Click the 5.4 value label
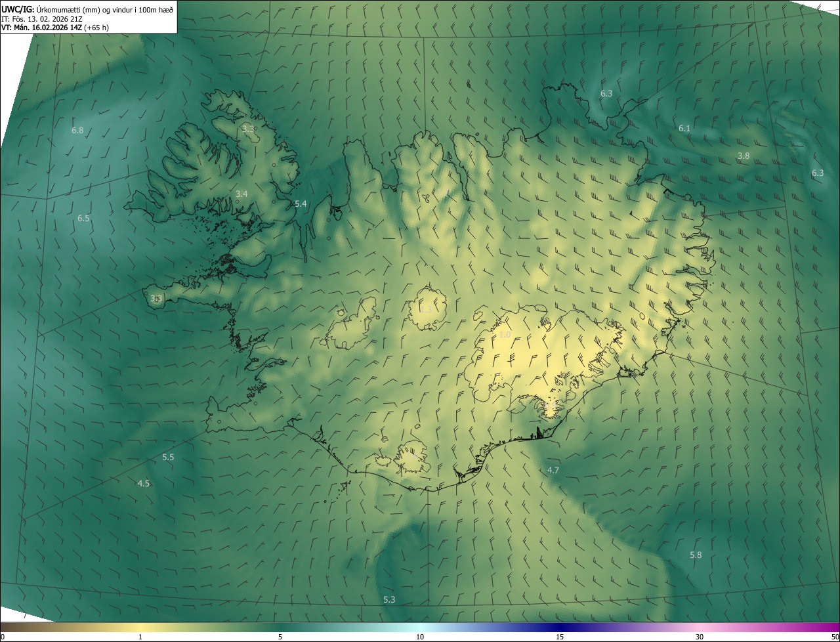 click(x=301, y=204)
